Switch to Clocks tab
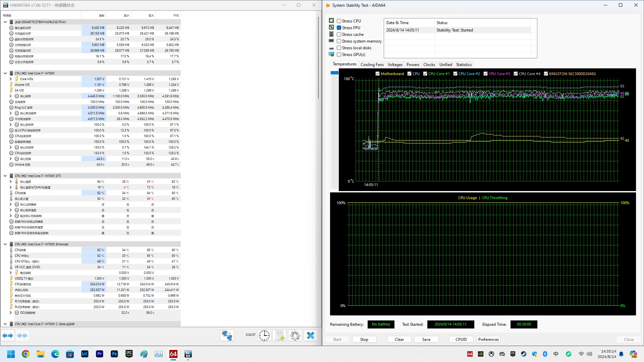 coord(429,65)
